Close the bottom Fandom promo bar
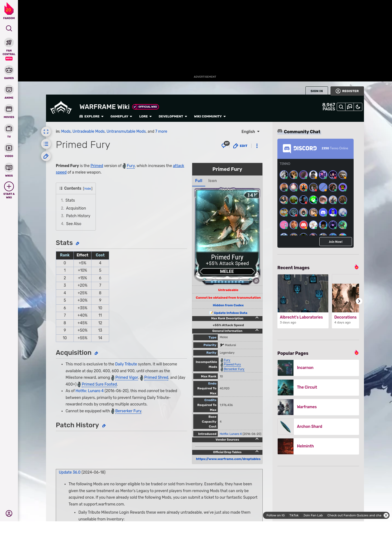This screenshot has height=545, width=392. click(386, 515)
